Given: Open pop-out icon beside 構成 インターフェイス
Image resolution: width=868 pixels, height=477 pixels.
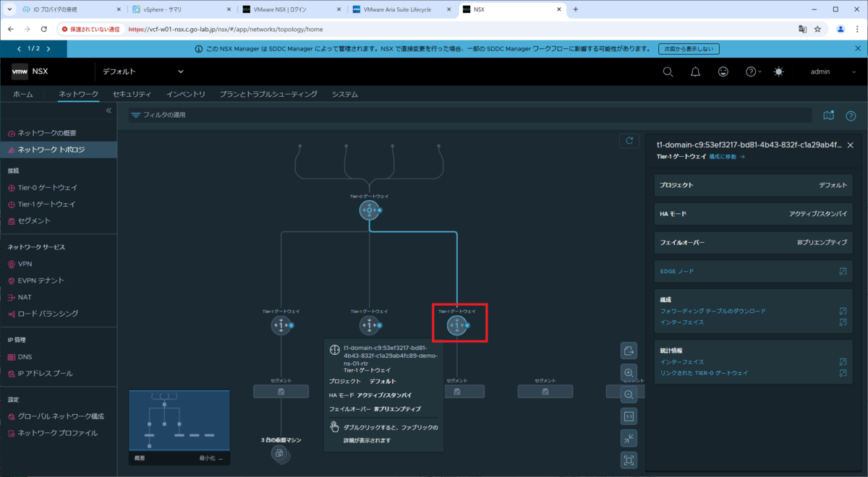Looking at the screenshot, I should tap(843, 322).
